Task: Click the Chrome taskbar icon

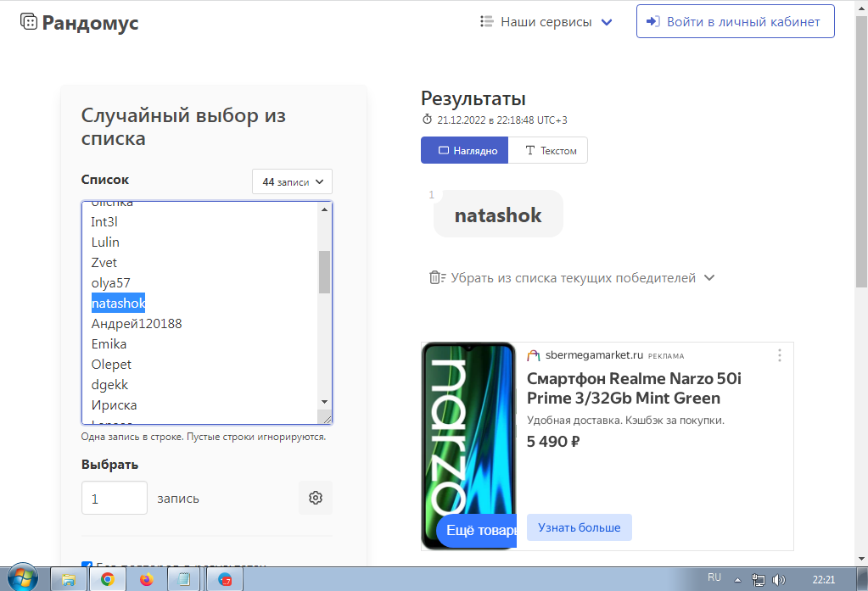Action: tap(108, 579)
